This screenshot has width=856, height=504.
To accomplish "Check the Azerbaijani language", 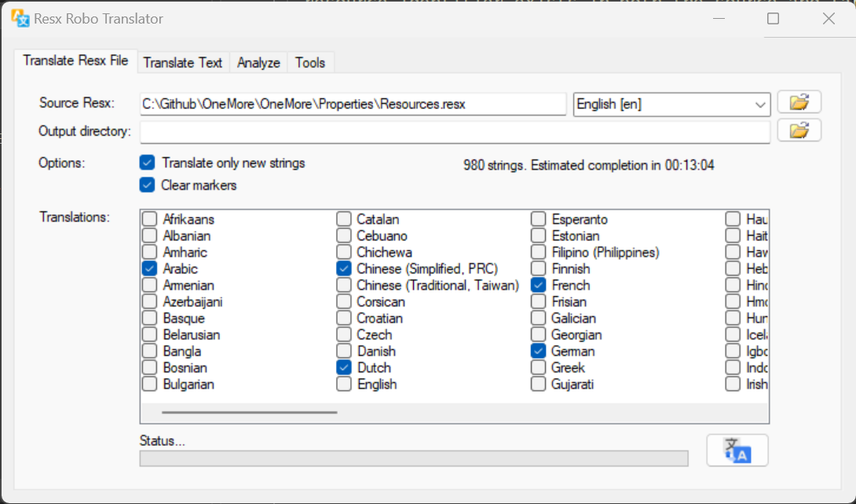I will tap(149, 301).
